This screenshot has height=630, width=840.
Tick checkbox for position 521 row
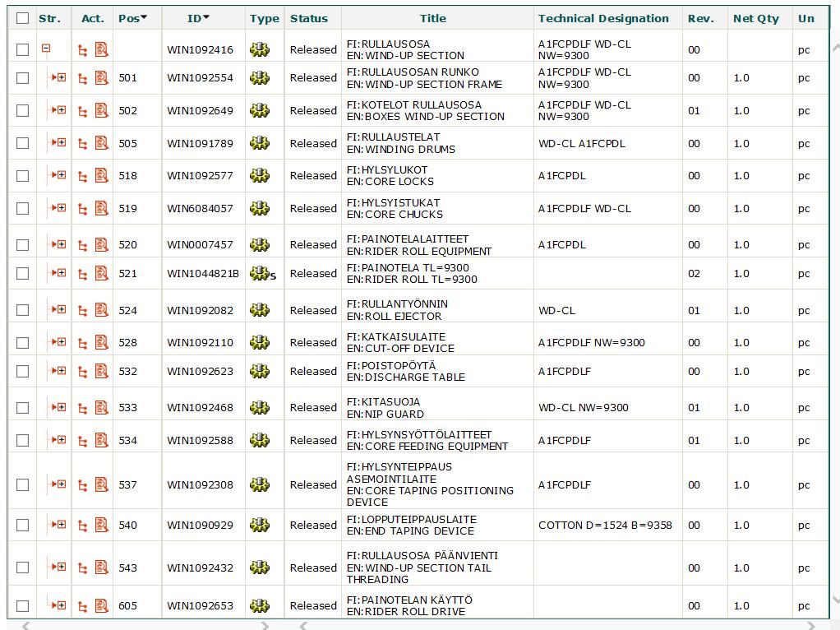pos(22,273)
